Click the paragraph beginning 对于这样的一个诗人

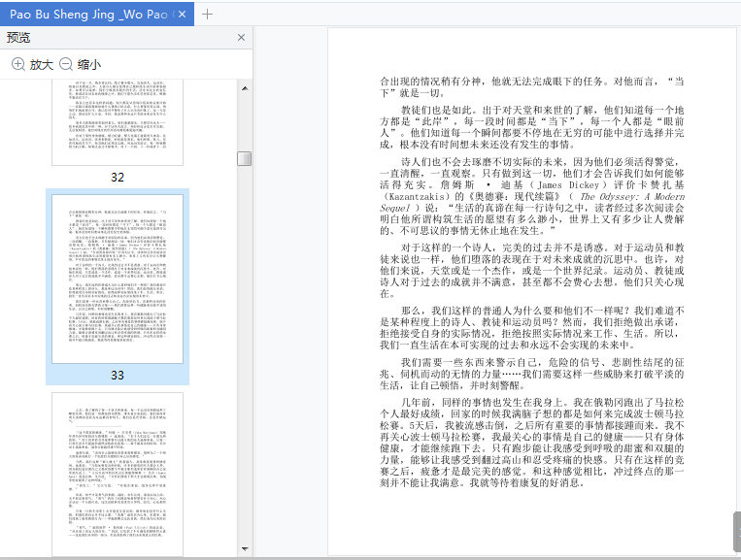pos(531,271)
